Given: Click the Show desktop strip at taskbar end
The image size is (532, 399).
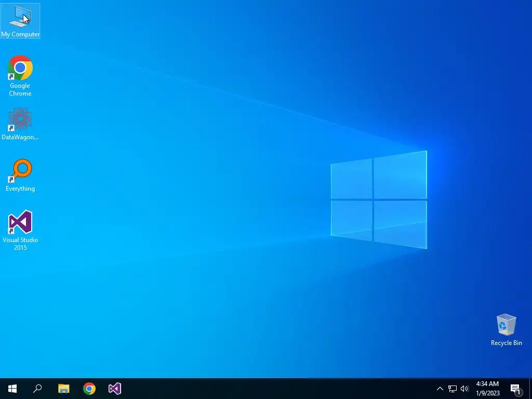Looking at the screenshot, I should point(530,389).
